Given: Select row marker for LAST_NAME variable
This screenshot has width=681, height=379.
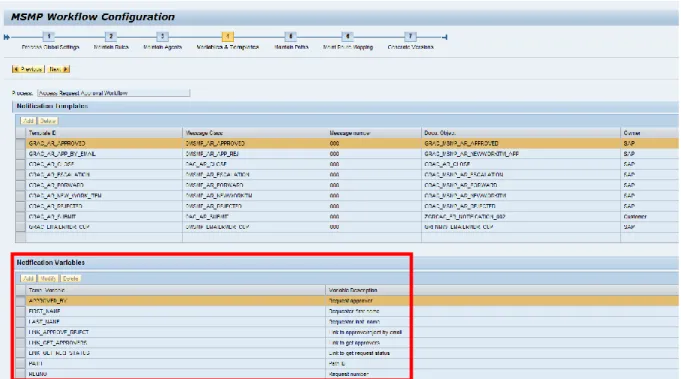Looking at the screenshot, I should point(20,321).
